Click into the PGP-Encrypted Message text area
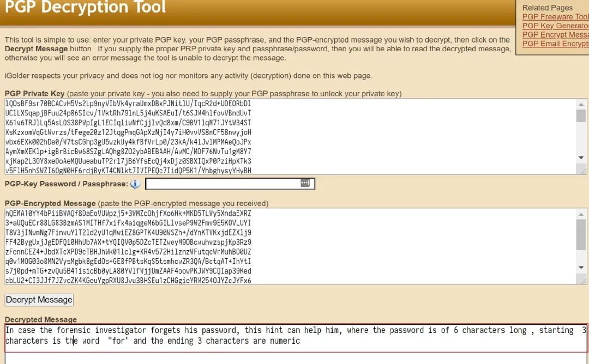 pos(290,246)
